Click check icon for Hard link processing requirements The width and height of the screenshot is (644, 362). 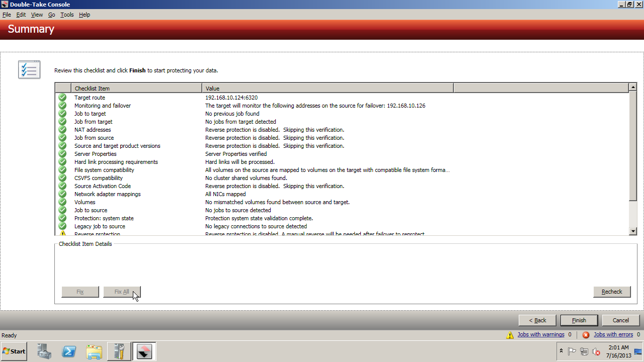[x=62, y=162]
